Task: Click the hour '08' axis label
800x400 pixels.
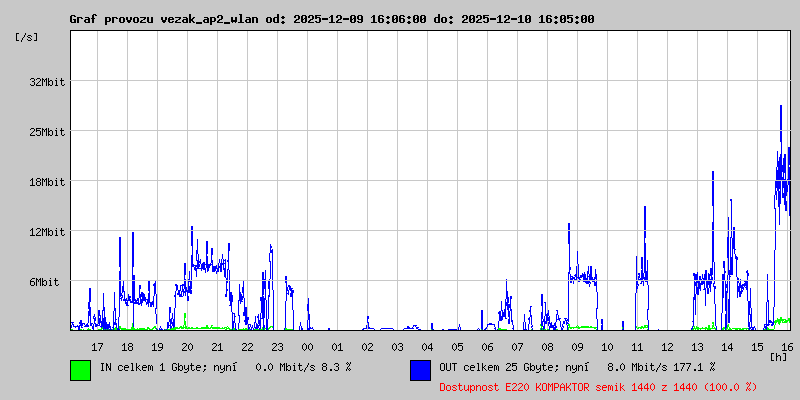Action: click(x=547, y=347)
